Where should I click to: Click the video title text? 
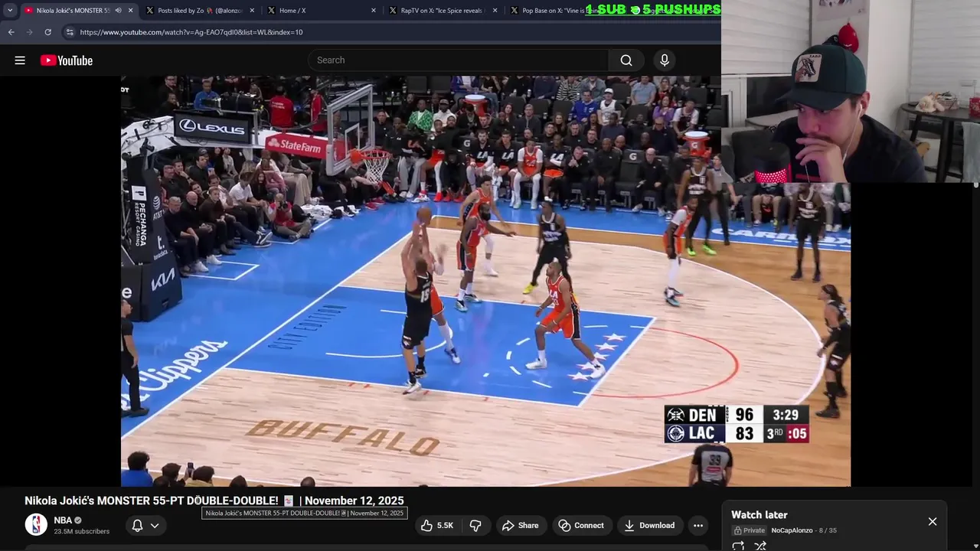coord(214,500)
